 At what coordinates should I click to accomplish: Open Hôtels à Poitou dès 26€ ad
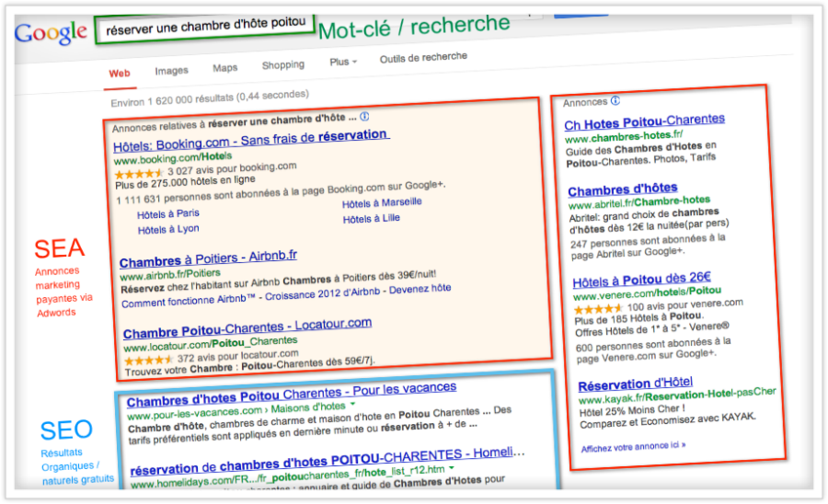641,280
